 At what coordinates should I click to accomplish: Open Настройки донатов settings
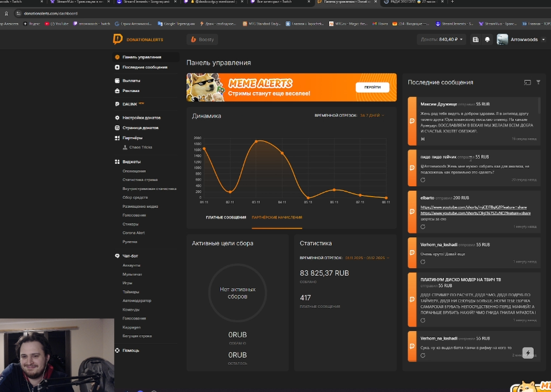[x=142, y=118]
